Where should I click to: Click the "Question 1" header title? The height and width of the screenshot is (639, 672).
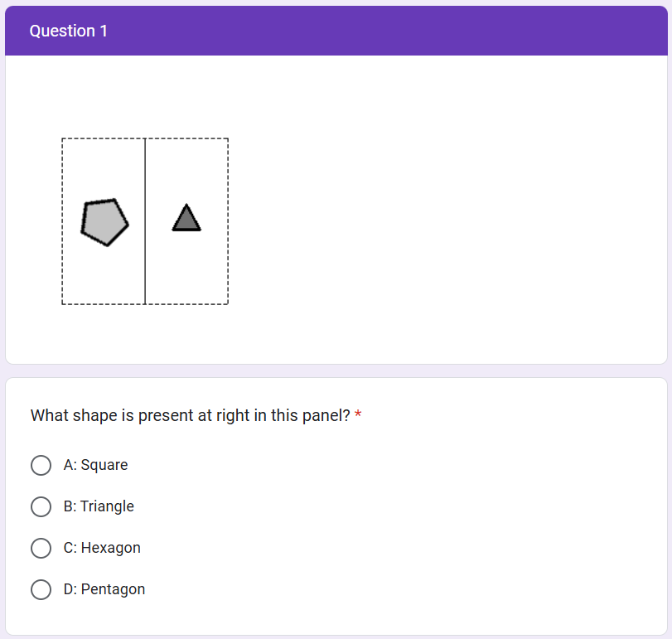pos(68,31)
